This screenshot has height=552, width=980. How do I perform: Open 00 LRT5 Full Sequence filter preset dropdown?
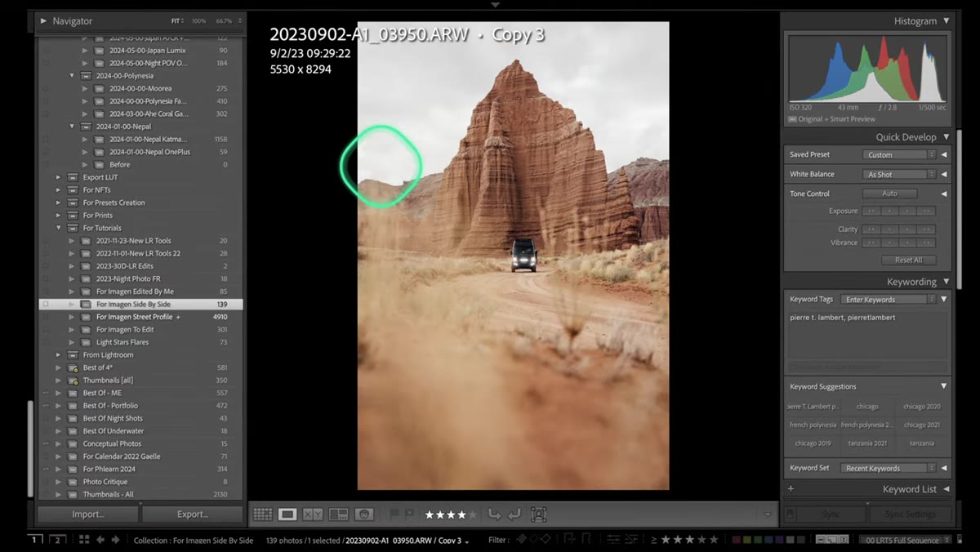(x=905, y=540)
